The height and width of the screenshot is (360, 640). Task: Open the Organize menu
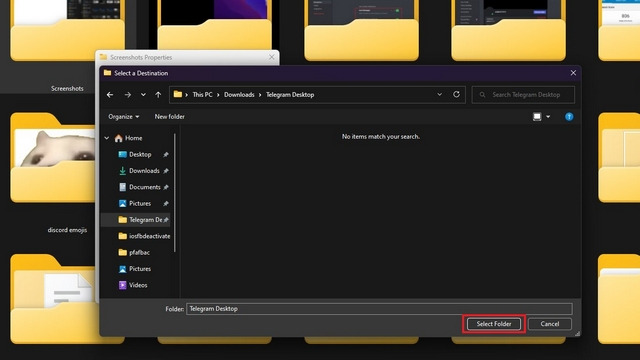[123, 117]
